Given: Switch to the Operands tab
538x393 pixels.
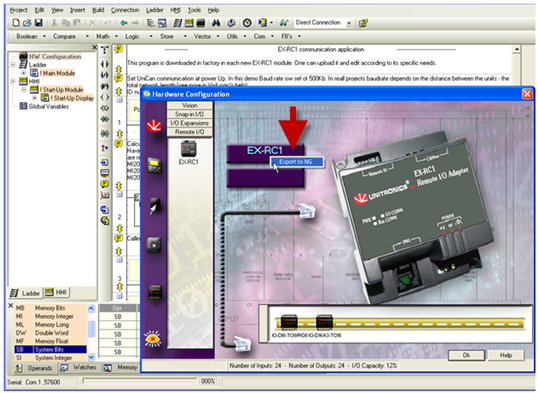Looking at the screenshot, I should (34, 368).
